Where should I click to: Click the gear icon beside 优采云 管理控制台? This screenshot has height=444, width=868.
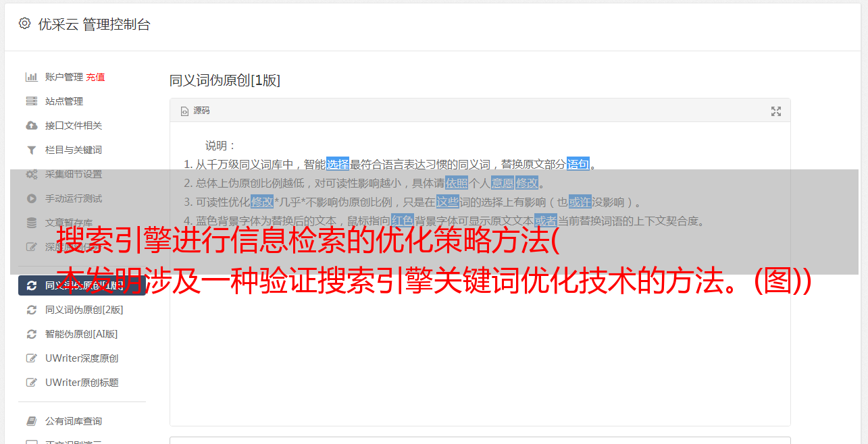pos(24,24)
